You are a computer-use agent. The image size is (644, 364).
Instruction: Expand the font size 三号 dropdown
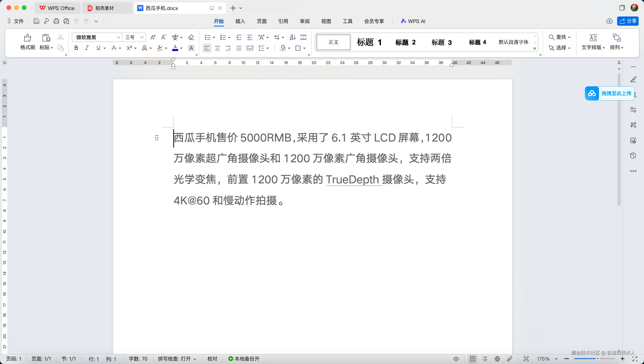pyautogui.click(x=142, y=37)
